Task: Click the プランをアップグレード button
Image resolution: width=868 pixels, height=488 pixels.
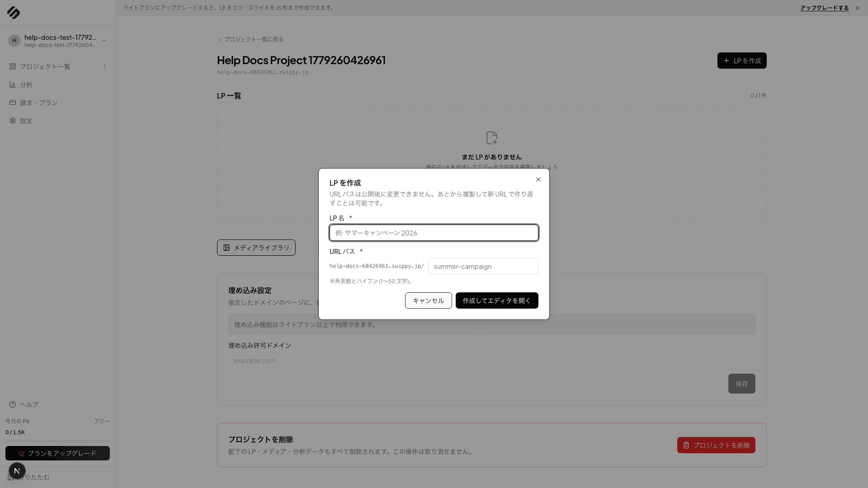Action: coord(57,453)
